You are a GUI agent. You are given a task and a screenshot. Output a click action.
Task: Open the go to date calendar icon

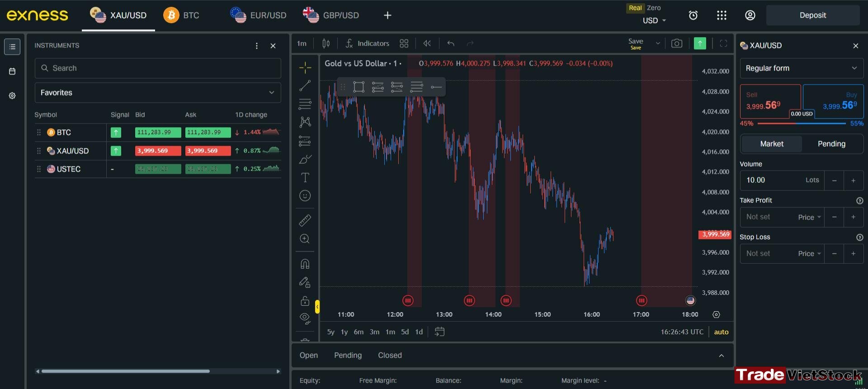[x=439, y=332]
